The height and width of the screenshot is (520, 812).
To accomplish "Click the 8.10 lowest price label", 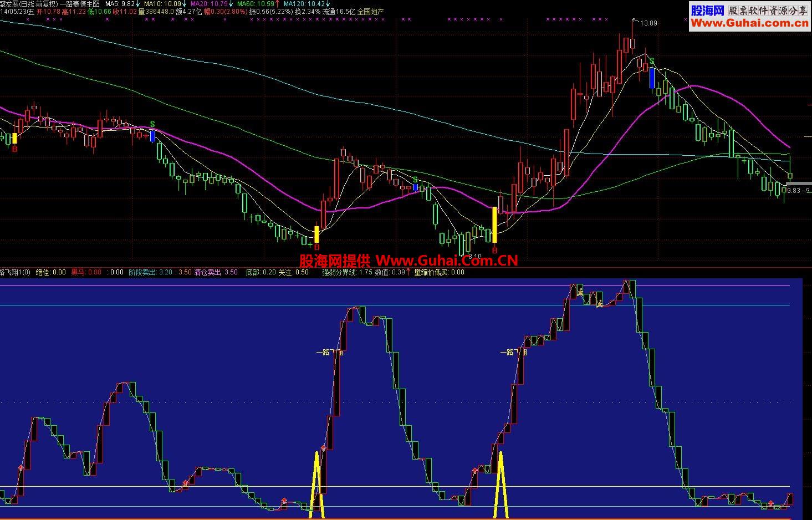I will [x=475, y=257].
